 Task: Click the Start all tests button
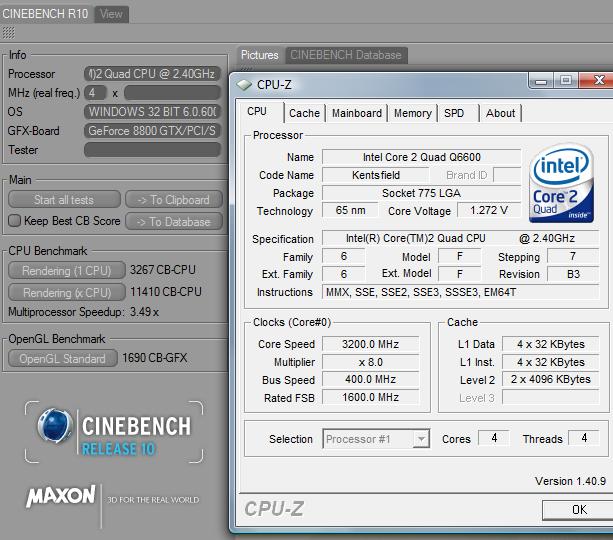[x=64, y=200]
